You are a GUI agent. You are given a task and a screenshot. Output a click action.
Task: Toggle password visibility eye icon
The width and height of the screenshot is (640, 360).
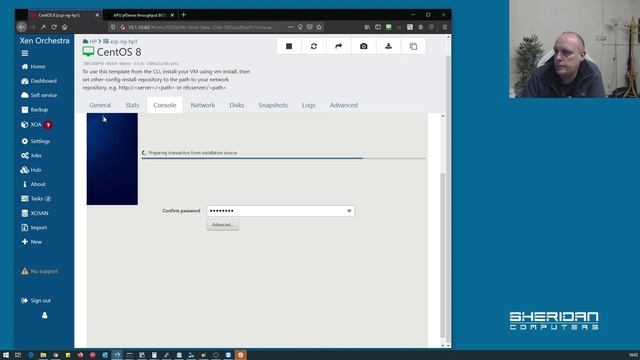[349, 211]
